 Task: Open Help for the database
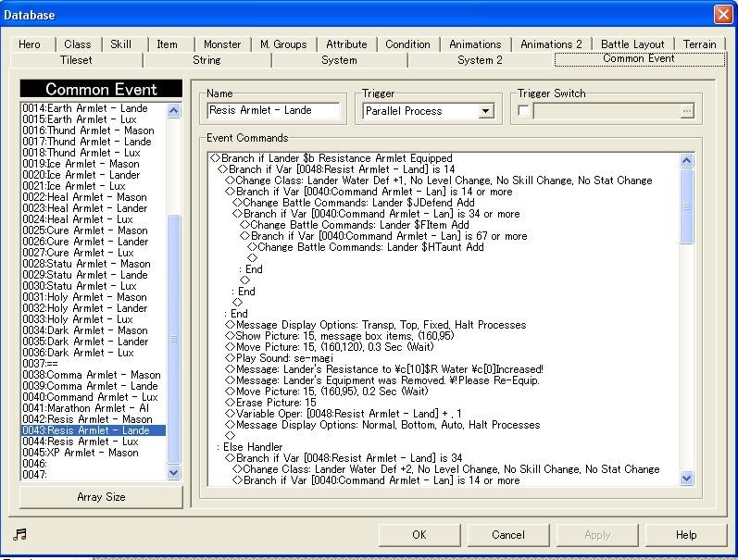coord(686,535)
